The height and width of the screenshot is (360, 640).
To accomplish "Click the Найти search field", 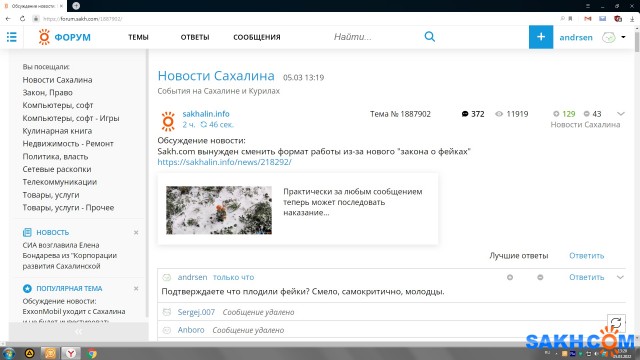I will [373, 37].
